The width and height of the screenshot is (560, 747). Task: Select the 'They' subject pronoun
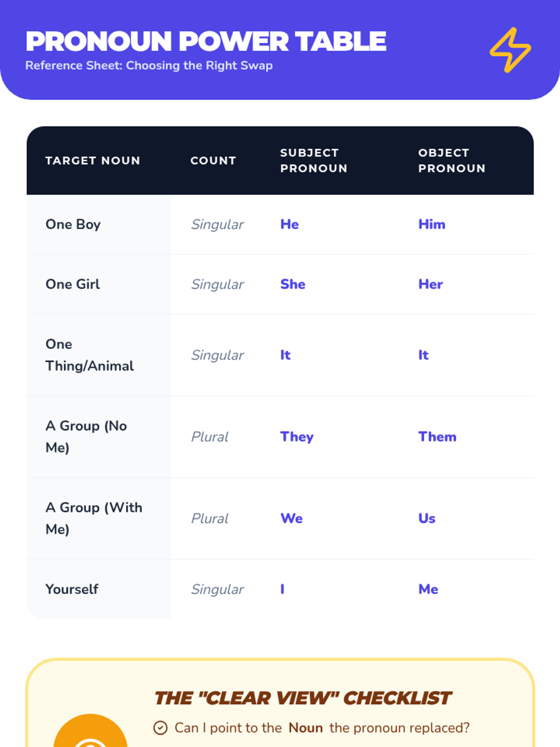click(297, 437)
